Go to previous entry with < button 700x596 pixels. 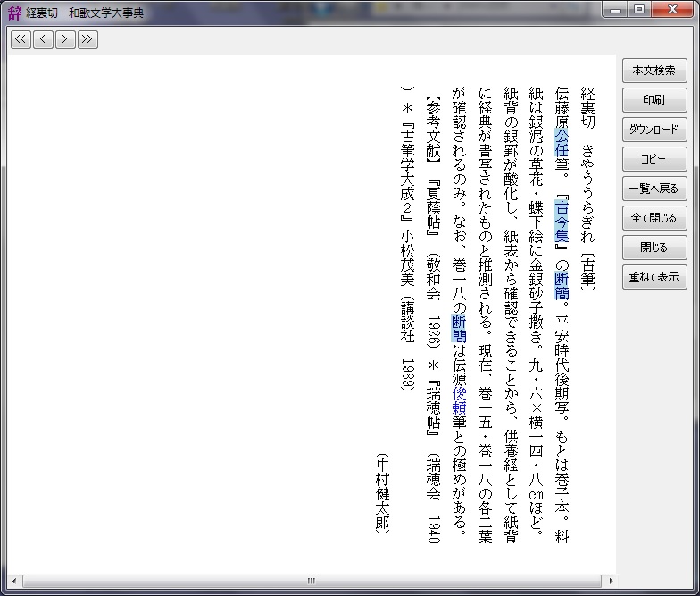(43, 39)
